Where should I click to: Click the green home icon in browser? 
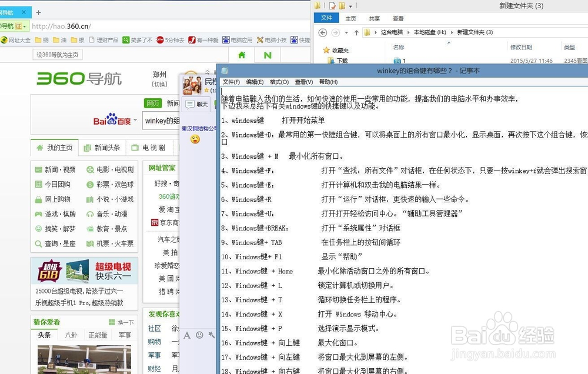click(x=242, y=55)
